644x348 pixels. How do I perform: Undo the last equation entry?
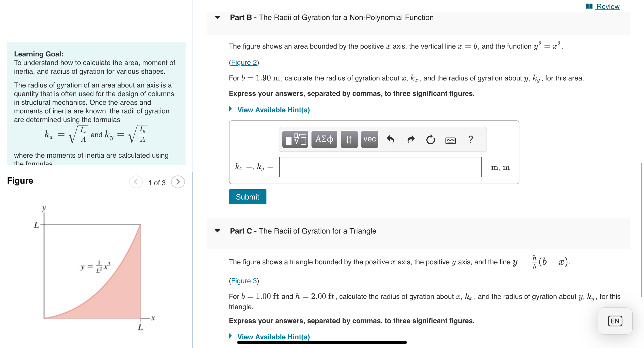point(391,139)
